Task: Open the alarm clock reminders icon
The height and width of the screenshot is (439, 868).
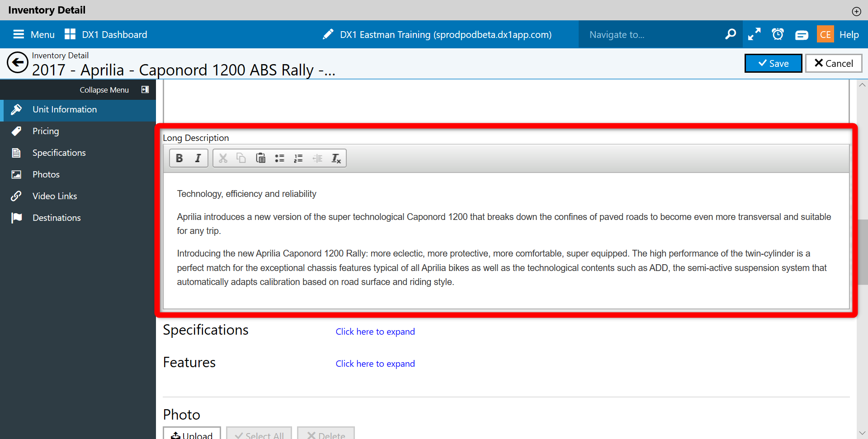Action: pos(778,34)
